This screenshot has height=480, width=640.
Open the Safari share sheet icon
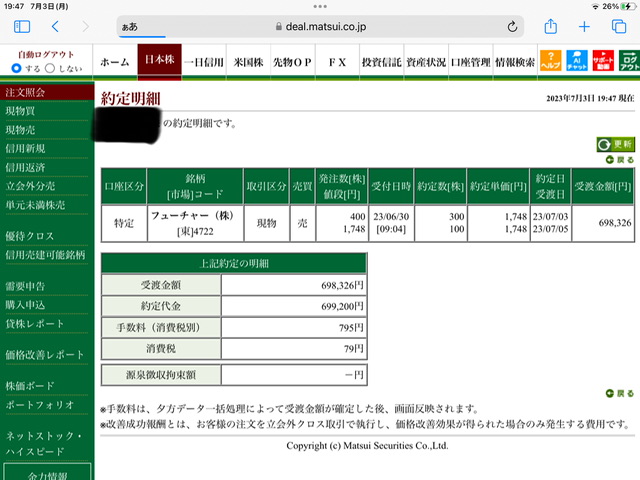(x=551, y=26)
